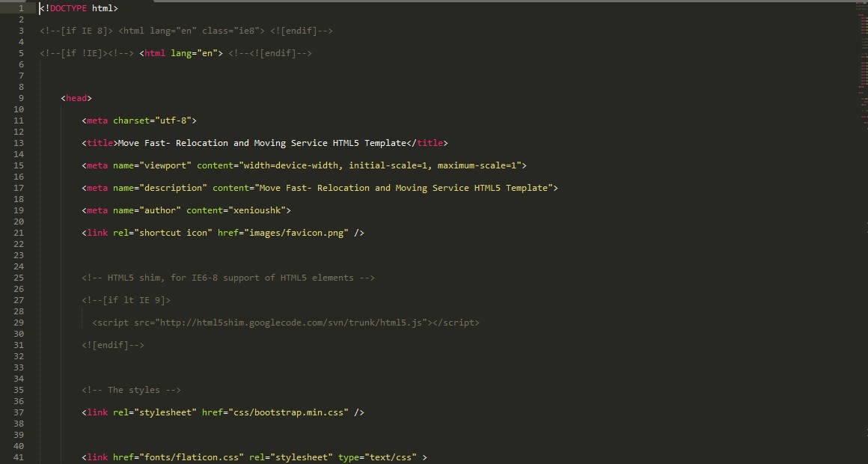868x464 pixels.
Task: Click line number 23 in the gutter
Action: pos(18,255)
